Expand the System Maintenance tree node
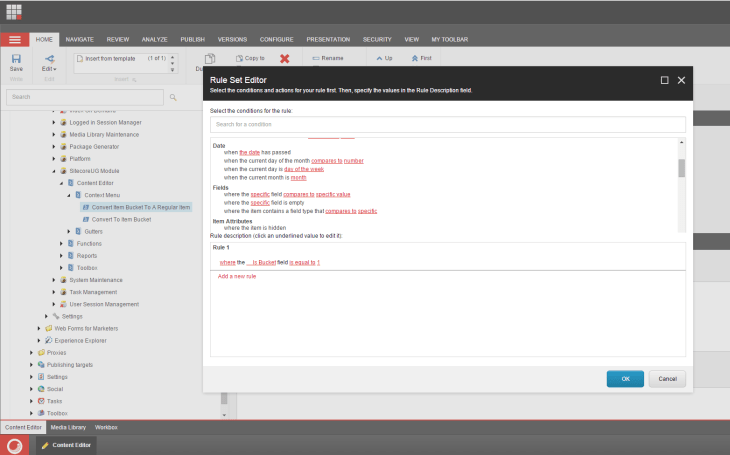This screenshot has height=455, width=730. pos(53,280)
